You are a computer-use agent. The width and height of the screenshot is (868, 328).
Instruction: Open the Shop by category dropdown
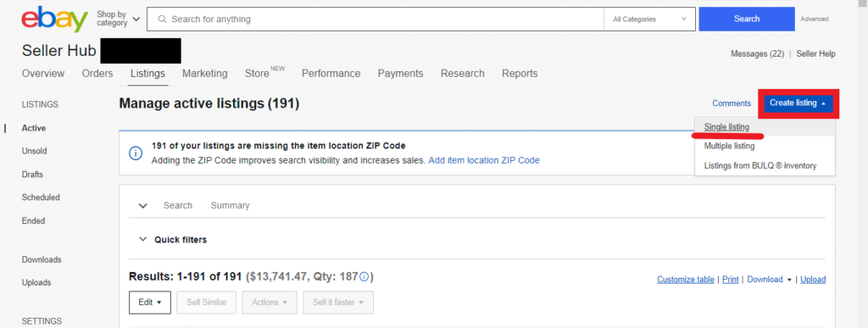(x=118, y=19)
